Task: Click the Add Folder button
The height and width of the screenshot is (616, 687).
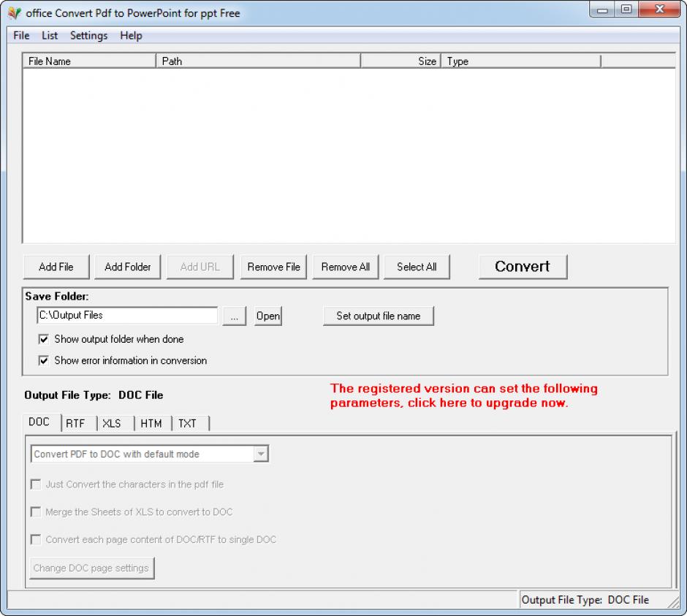Action: pos(127,267)
